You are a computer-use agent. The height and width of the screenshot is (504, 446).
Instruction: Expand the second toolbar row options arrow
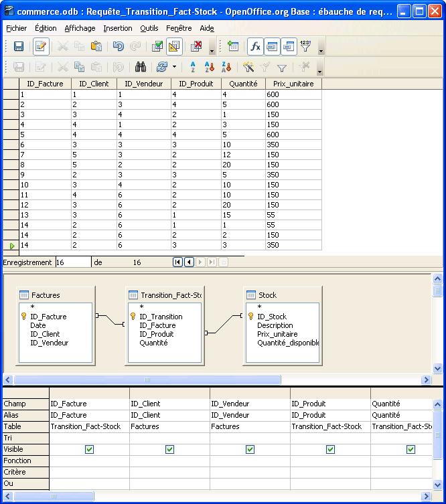(x=319, y=70)
